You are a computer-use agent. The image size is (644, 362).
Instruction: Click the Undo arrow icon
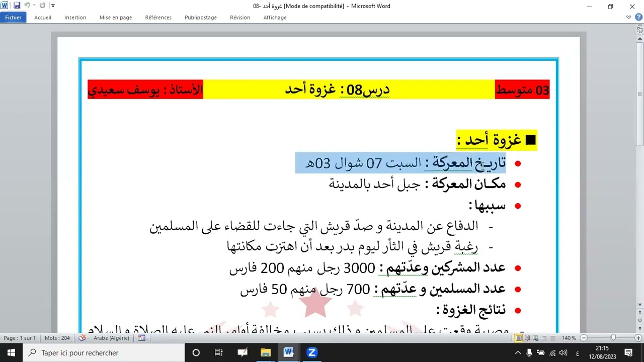pyautogui.click(x=28, y=6)
